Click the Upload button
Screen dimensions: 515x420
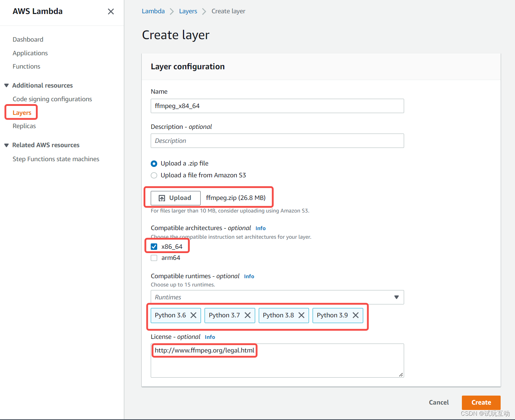tap(175, 198)
